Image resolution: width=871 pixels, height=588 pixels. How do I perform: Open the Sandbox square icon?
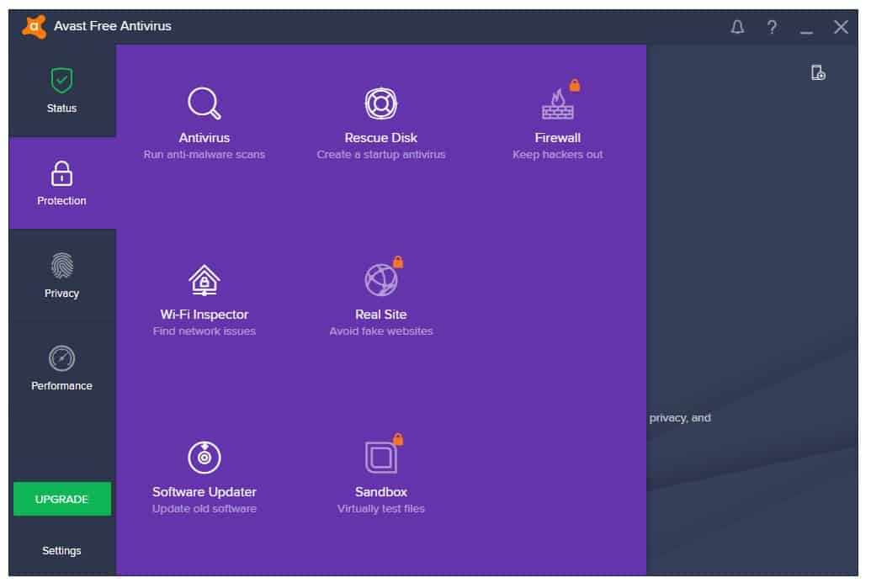tap(380, 457)
